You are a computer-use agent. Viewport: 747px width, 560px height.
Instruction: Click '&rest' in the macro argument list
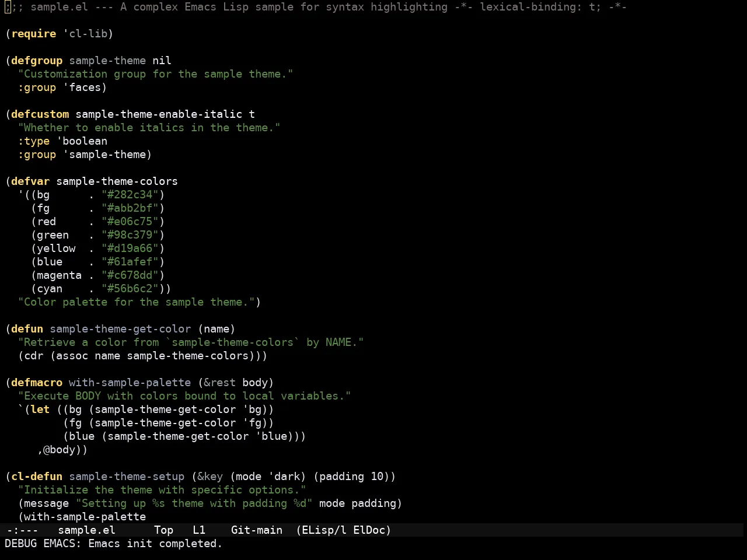(219, 383)
